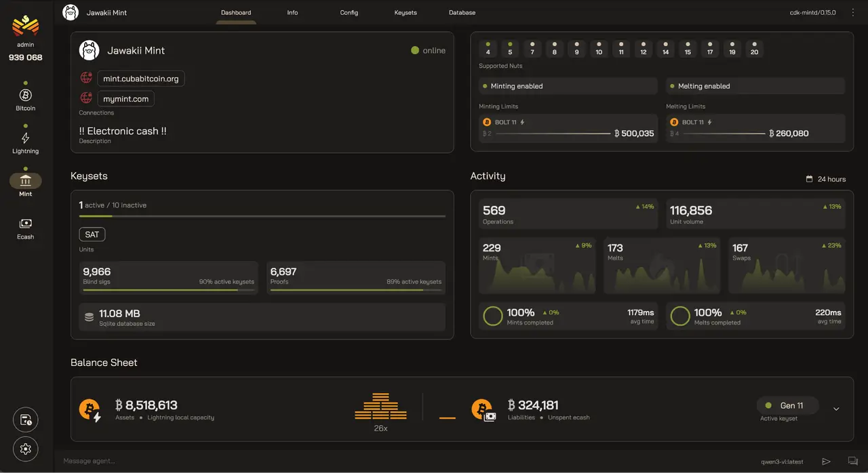The height and width of the screenshot is (473, 868).
Task: Click globe icon beside mint.cubabitcoin.org
Action: pos(86,78)
